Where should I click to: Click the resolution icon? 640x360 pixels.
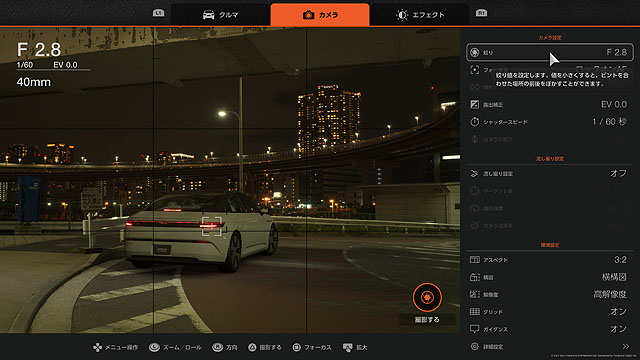point(474,294)
